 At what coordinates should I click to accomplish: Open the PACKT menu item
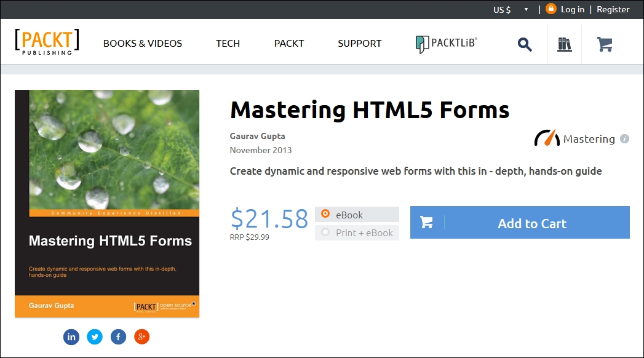click(x=288, y=44)
